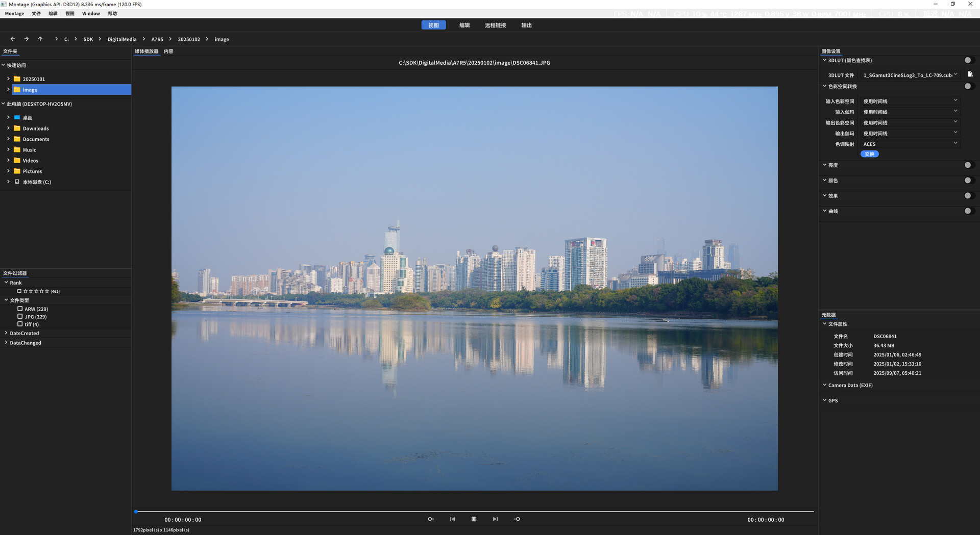Enable the 3DLUT toggle switch
980x535 pixels.
pyautogui.click(x=968, y=60)
